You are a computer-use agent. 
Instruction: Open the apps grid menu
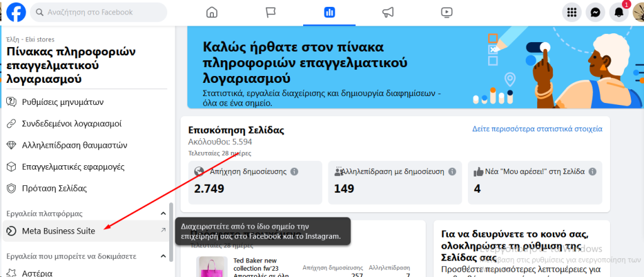572,13
